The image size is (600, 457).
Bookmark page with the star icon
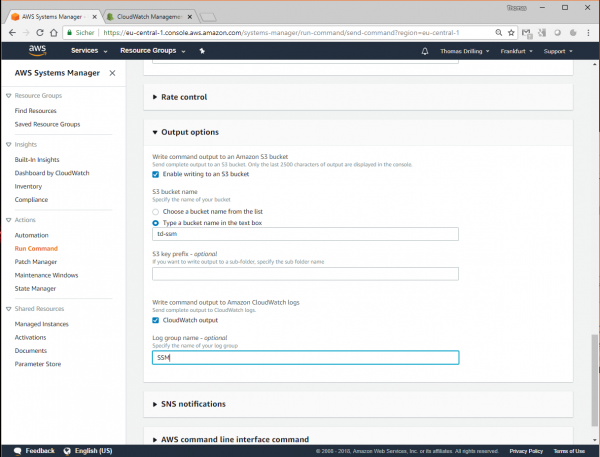[511, 33]
